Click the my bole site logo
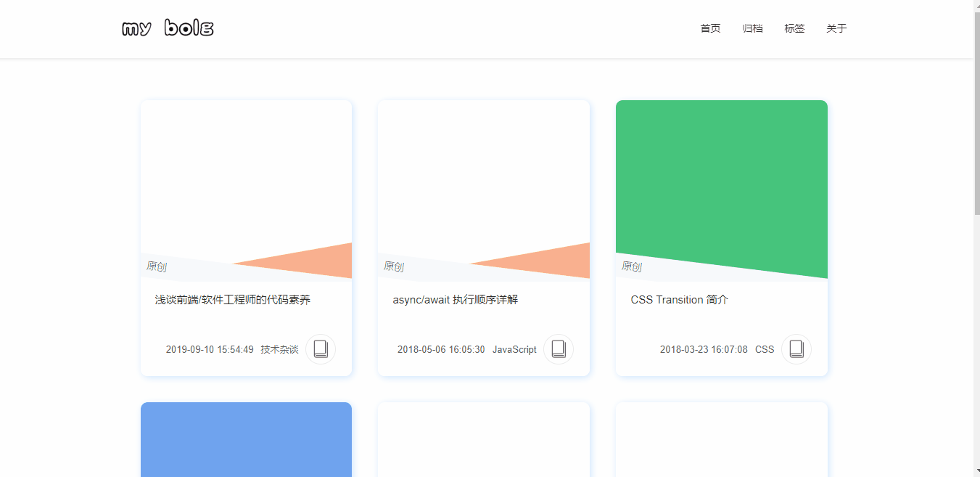The height and width of the screenshot is (477, 980). point(168,28)
